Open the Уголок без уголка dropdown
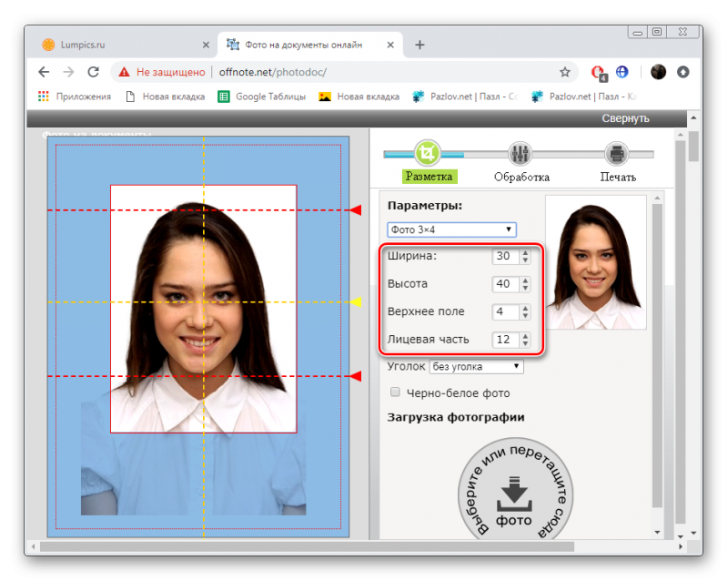This screenshot has height=581, width=728. point(476,367)
